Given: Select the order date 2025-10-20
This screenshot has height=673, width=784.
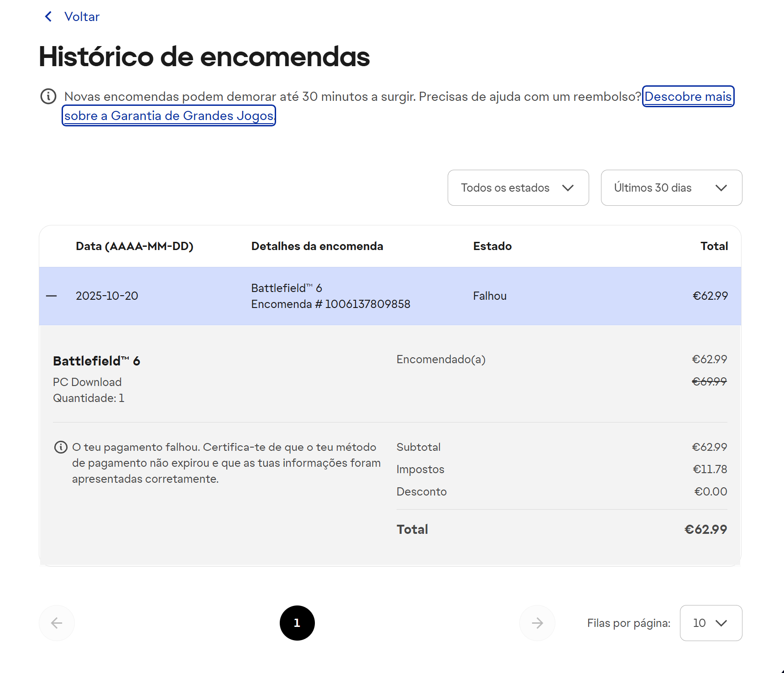Looking at the screenshot, I should click(107, 296).
